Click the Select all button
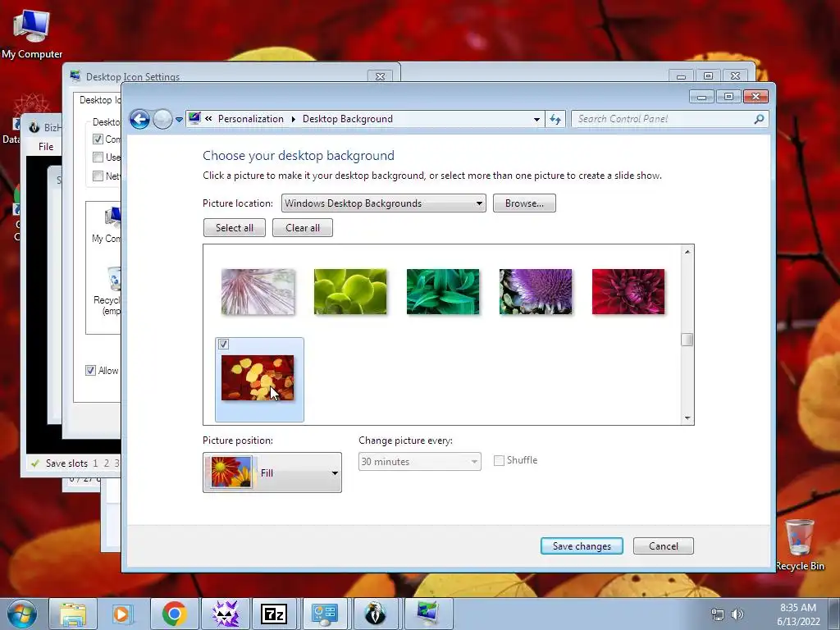The image size is (840, 630). (234, 228)
